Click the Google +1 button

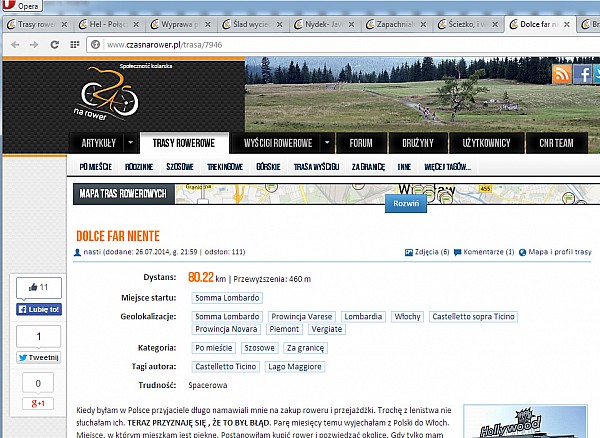38,403
